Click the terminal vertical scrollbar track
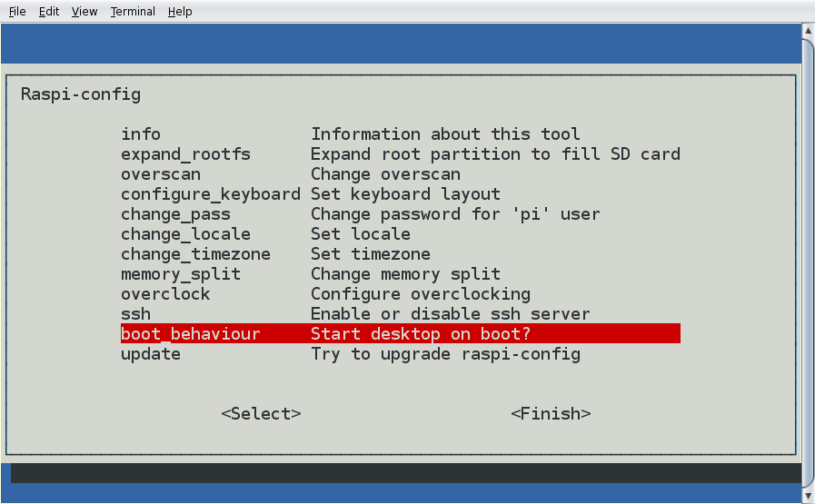815x504 pixels. coord(809,262)
